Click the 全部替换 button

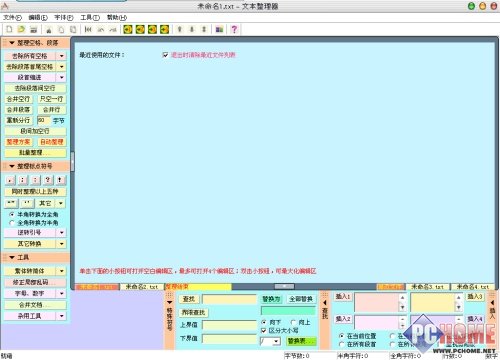coord(301,299)
